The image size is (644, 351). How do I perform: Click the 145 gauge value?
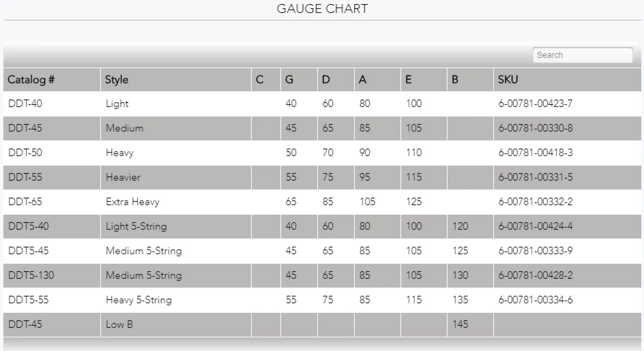460,324
